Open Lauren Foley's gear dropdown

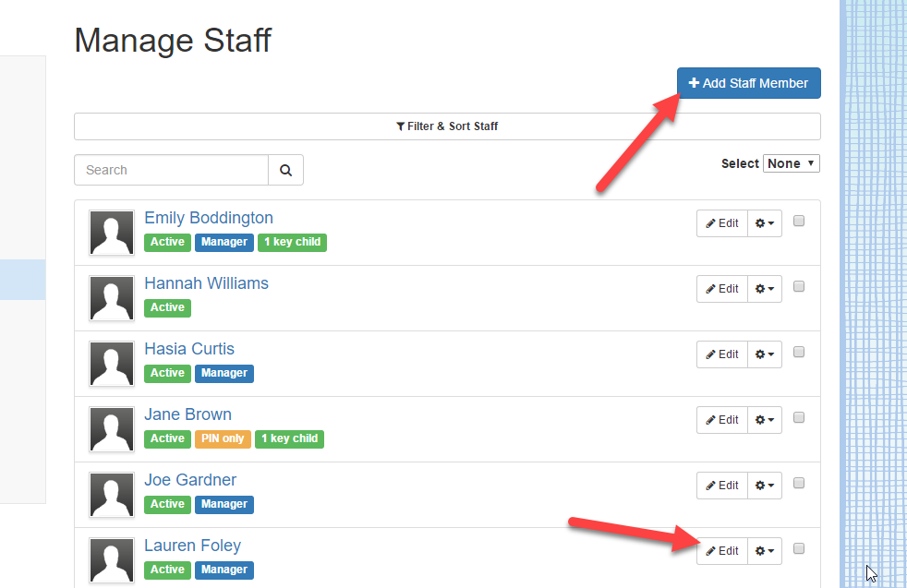point(765,551)
